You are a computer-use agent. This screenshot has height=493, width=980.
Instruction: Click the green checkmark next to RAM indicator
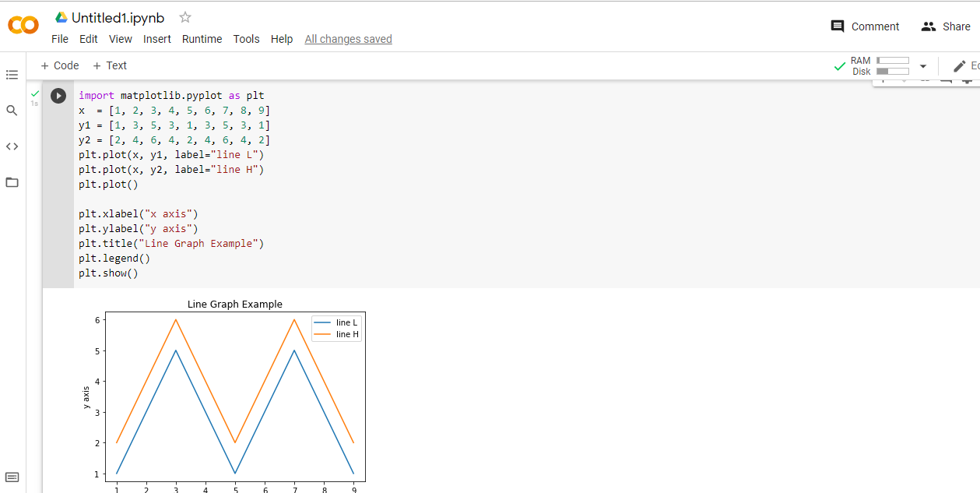coord(838,65)
